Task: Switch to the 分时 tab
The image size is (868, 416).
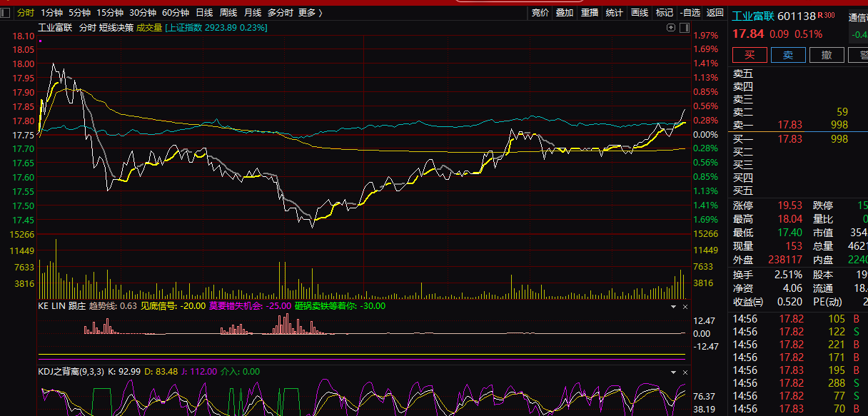Action: pyautogui.click(x=25, y=13)
